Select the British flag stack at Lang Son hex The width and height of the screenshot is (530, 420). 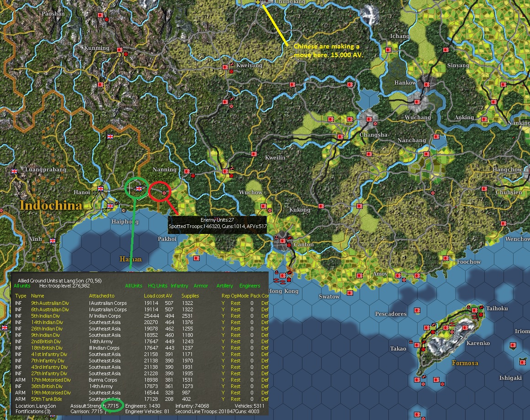coord(139,189)
